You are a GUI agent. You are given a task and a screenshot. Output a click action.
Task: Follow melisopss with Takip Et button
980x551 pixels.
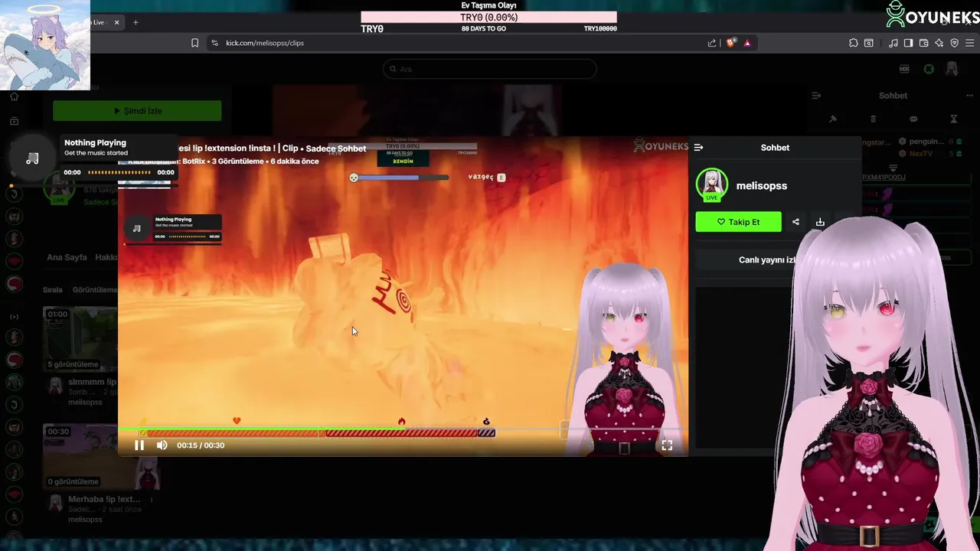(x=738, y=222)
